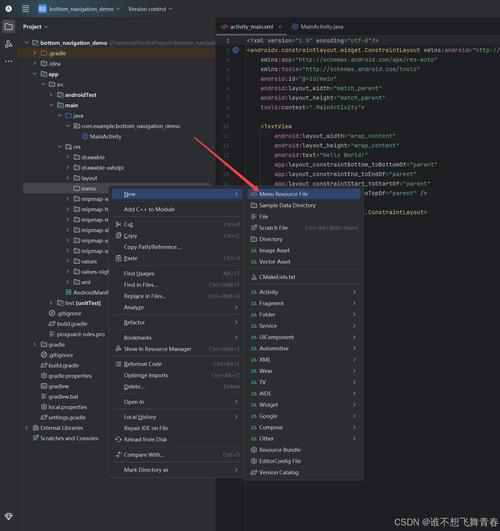Select gradle.properties file
500x531 pixels.
coord(66,376)
